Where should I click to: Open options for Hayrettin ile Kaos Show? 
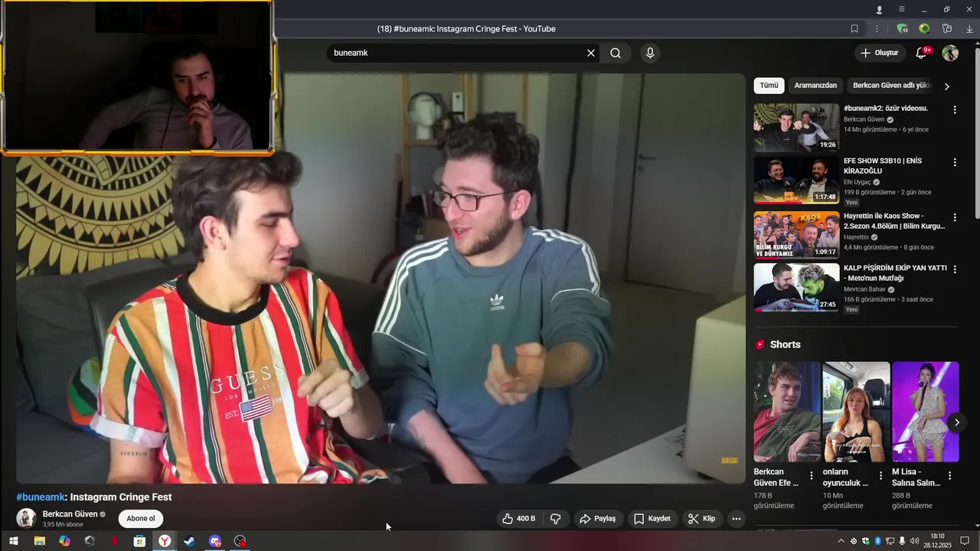[955, 217]
